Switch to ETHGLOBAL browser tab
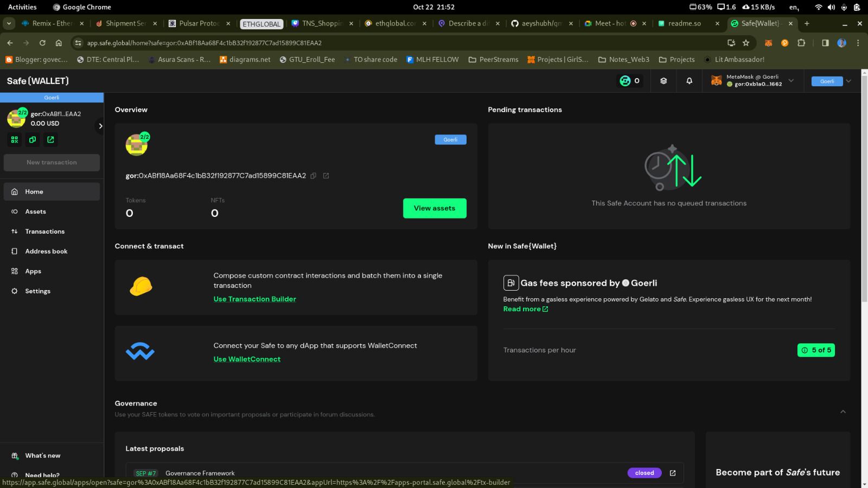This screenshot has width=868, height=488. click(261, 24)
